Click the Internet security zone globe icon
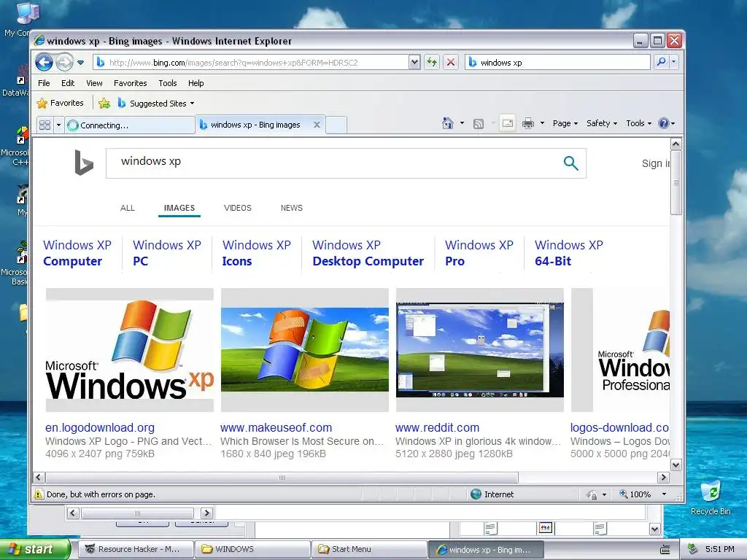 476,494
